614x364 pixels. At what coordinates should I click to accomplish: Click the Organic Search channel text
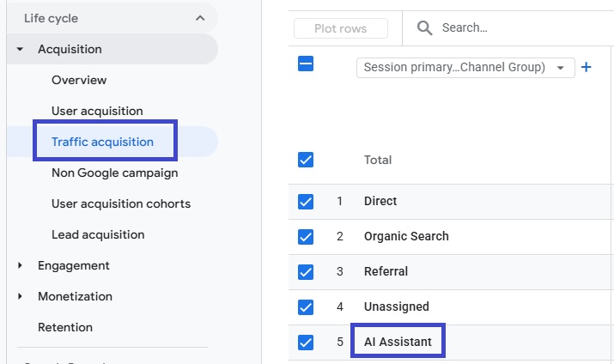click(x=406, y=236)
